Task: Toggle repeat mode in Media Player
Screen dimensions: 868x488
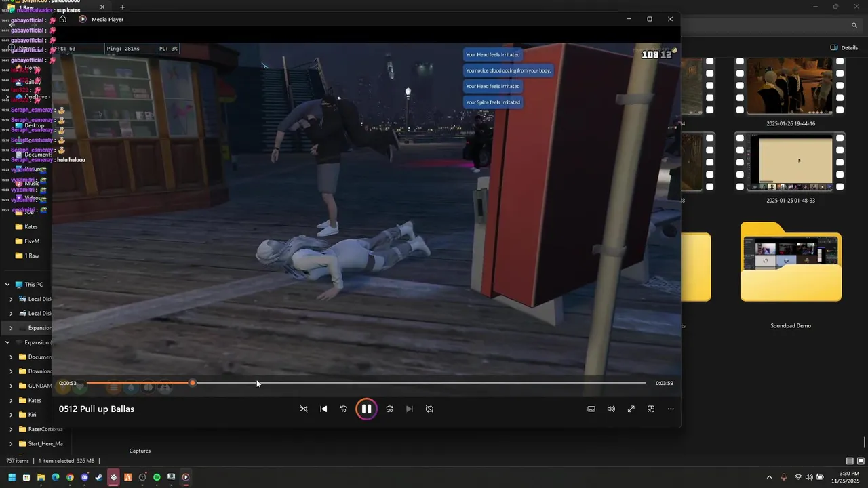Action: pyautogui.click(x=429, y=409)
